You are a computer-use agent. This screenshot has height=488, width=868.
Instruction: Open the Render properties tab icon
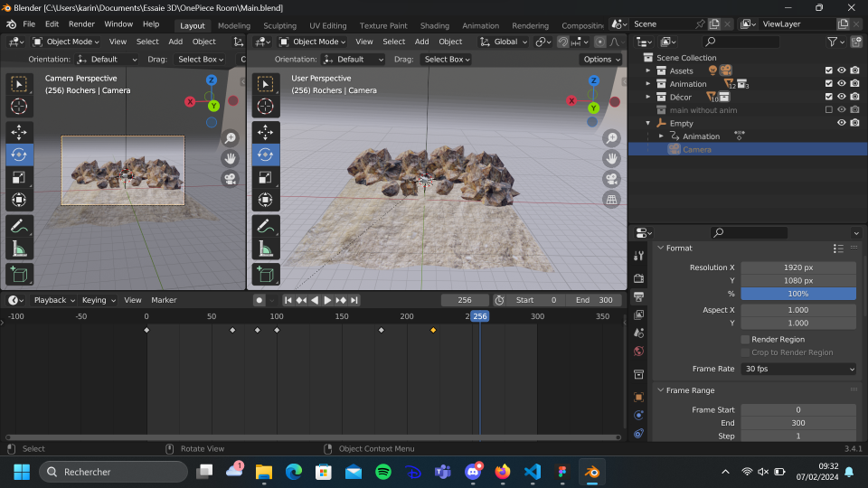(639, 277)
